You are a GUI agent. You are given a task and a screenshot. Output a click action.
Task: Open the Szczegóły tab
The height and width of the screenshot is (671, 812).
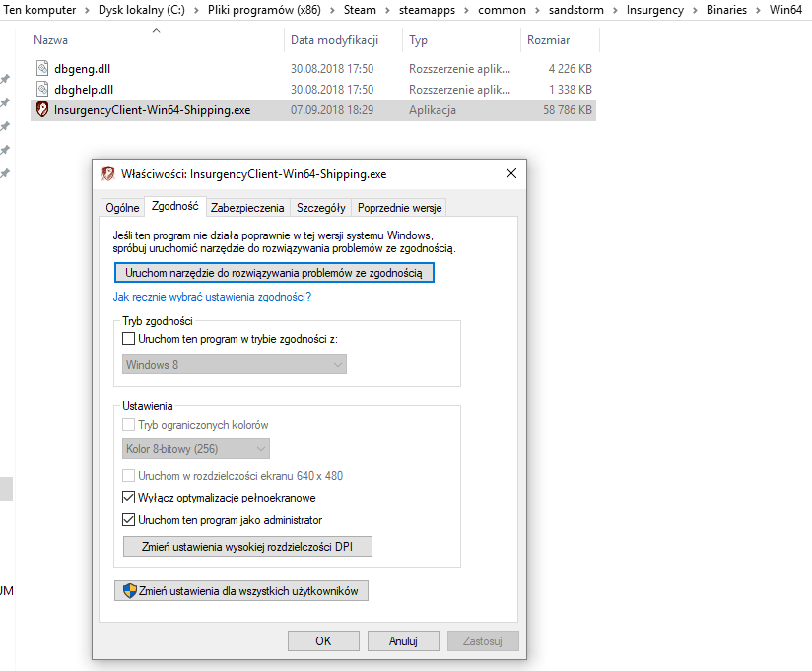(320, 208)
